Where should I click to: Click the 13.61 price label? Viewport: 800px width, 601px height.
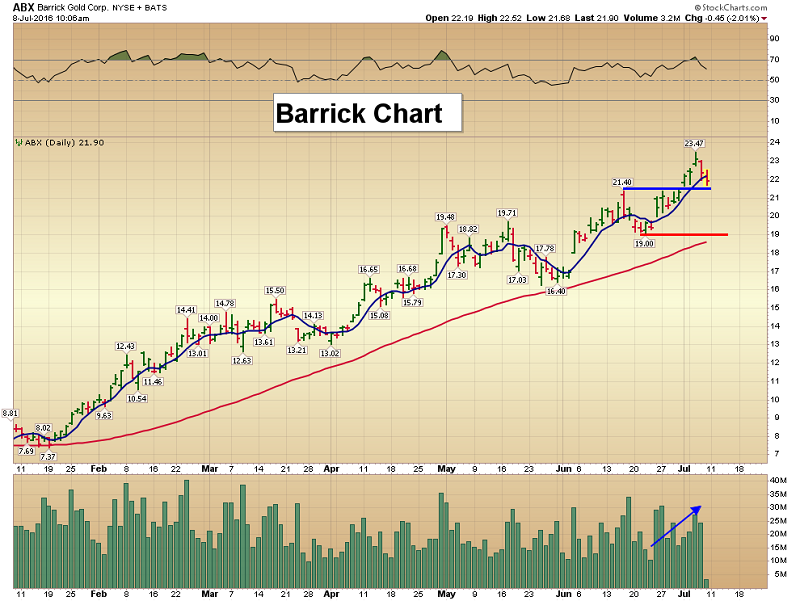(264, 342)
